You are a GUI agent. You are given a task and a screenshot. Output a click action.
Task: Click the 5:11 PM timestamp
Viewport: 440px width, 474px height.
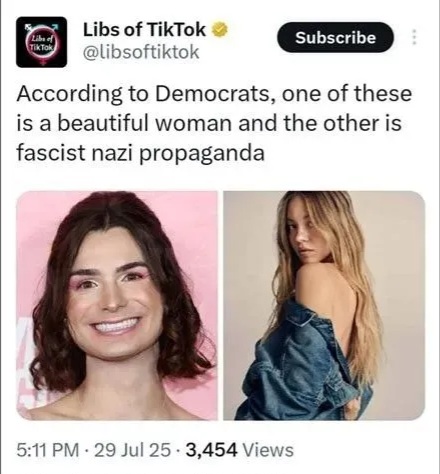click(48, 450)
